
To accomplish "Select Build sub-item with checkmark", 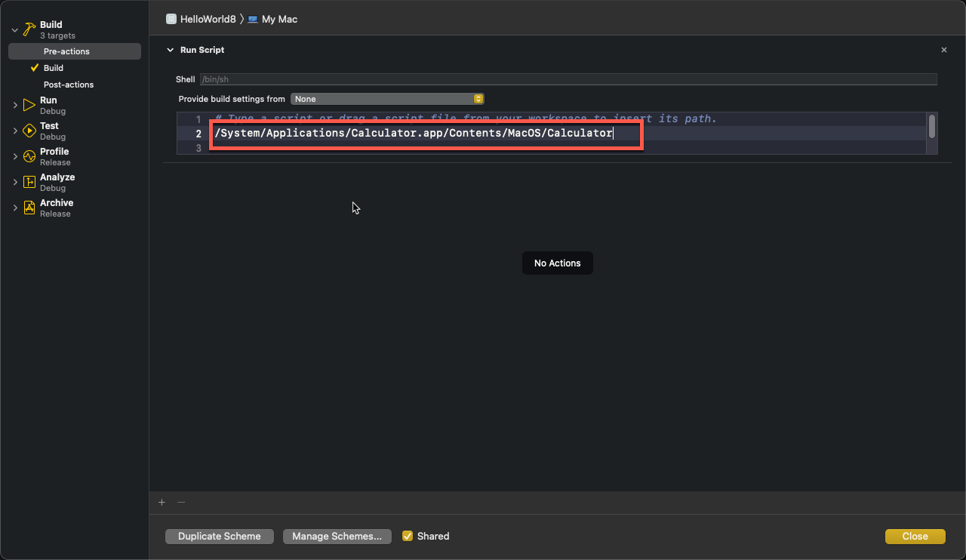I will (x=75, y=68).
